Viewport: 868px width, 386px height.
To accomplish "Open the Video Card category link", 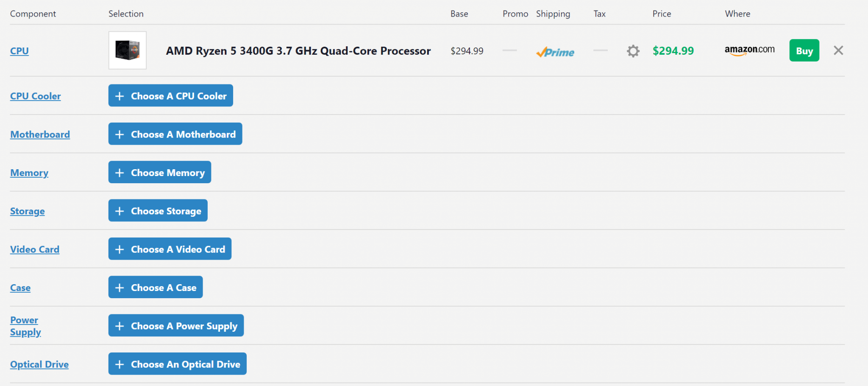I will [35, 249].
